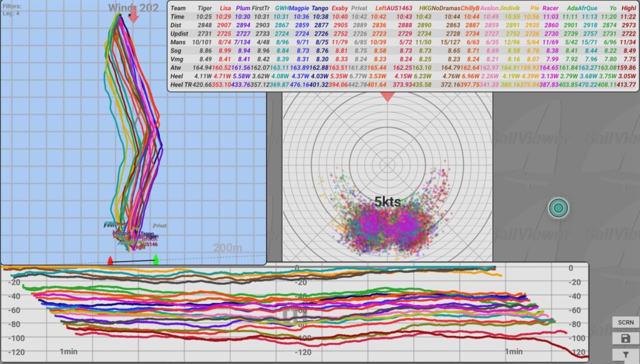Select the AUS1463 team column header
Viewport: 640px width, 364px height.
click(x=399, y=8)
